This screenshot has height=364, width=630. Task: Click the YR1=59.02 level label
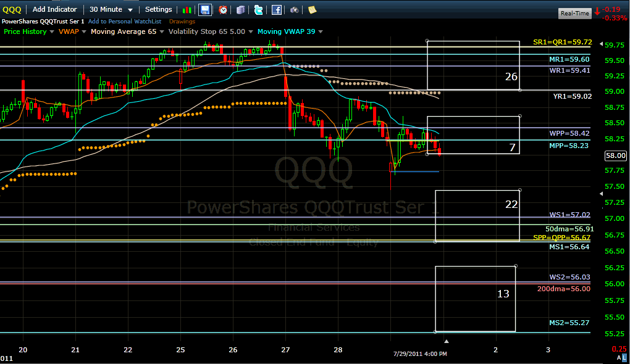point(572,96)
